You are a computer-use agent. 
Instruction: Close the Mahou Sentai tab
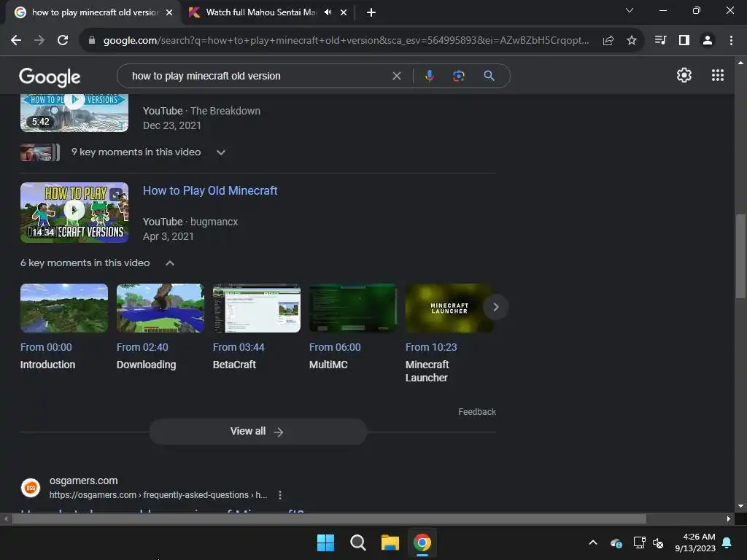pyautogui.click(x=344, y=12)
